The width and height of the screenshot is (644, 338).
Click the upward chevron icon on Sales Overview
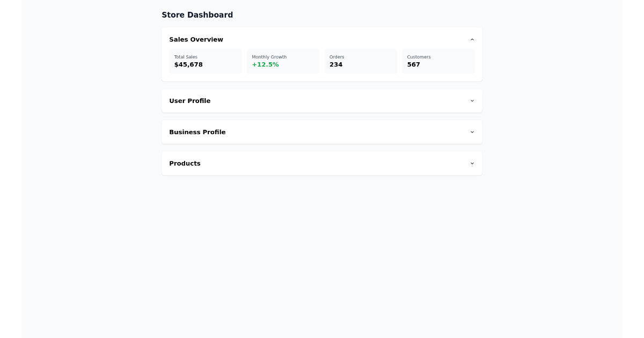pos(472,39)
